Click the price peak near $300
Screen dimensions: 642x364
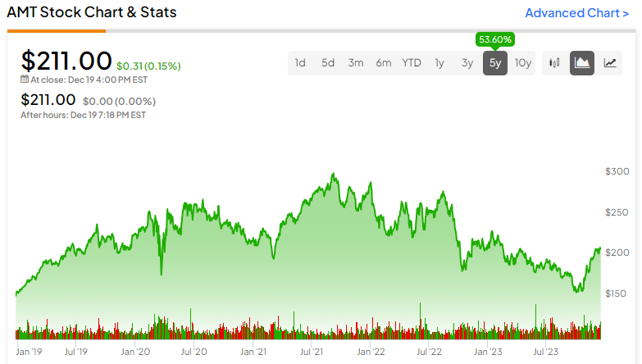333,174
